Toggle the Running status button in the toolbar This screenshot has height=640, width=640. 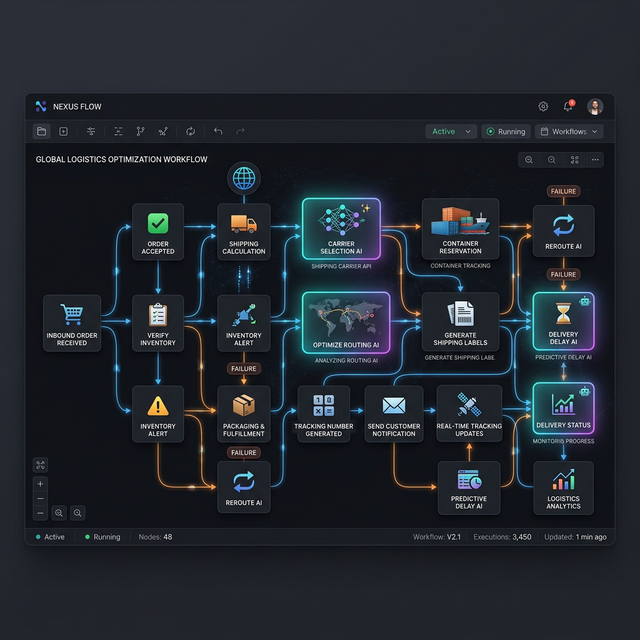(x=505, y=131)
